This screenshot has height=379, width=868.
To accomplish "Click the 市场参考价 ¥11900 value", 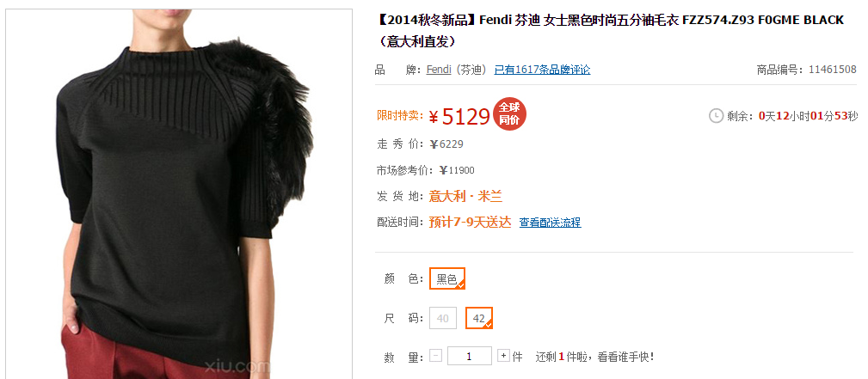I will (x=457, y=170).
